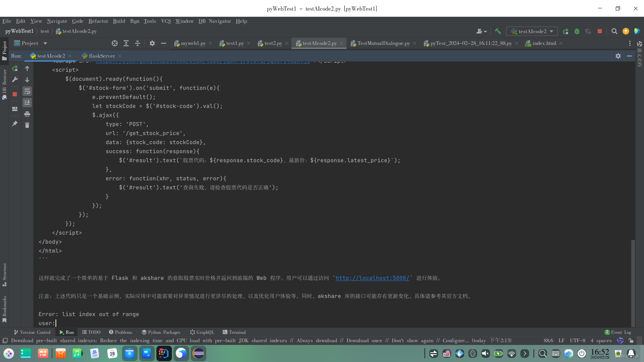Screen dimensions: 644x362
Task: Click the print output icon
Action: click(27, 114)
